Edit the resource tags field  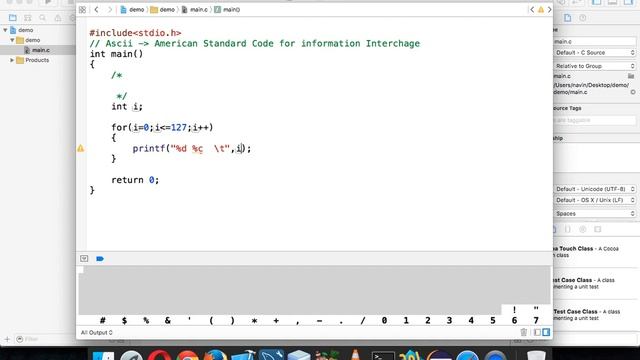[594, 120]
